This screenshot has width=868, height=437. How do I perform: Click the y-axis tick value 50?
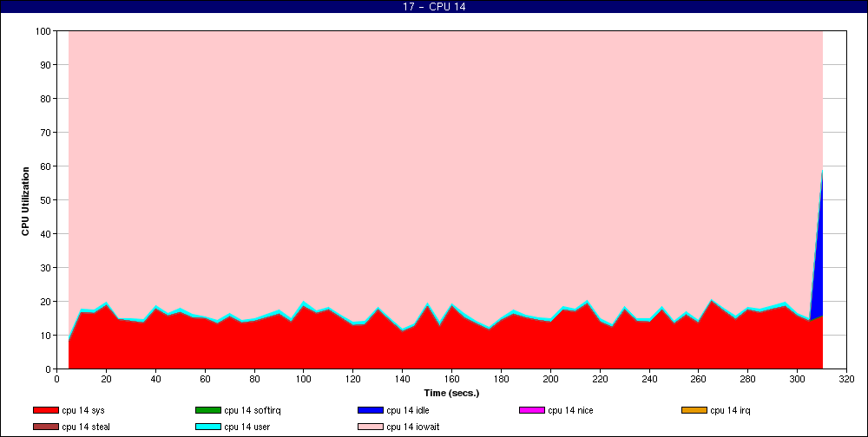(x=47, y=200)
